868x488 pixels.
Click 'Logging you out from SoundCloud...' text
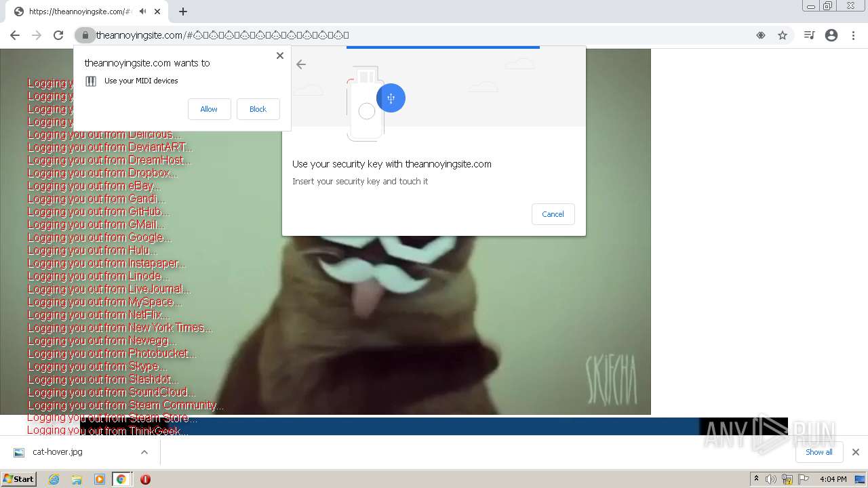(x=112, y=392)
